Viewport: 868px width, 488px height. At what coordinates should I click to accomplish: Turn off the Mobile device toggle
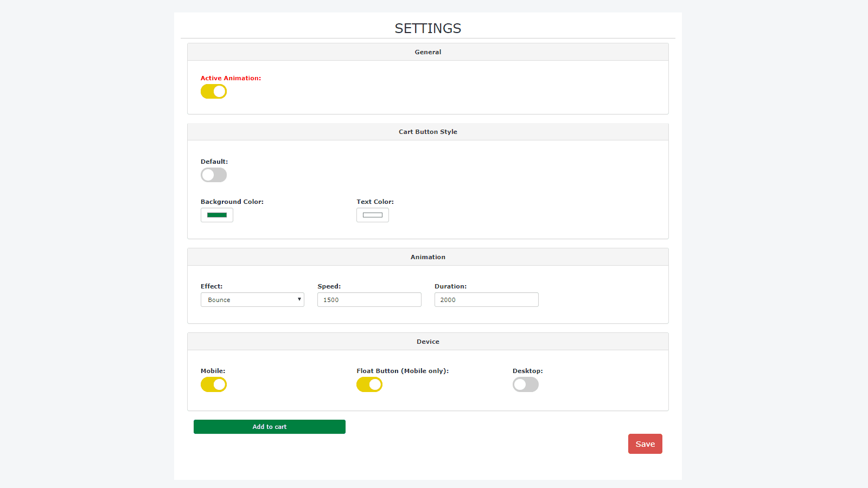pos(213,384)
